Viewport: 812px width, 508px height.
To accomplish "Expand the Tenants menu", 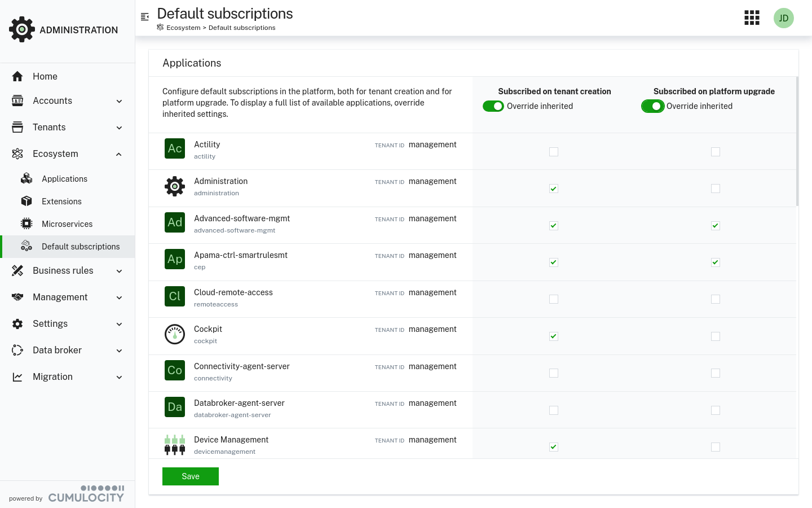I will 49,127.
